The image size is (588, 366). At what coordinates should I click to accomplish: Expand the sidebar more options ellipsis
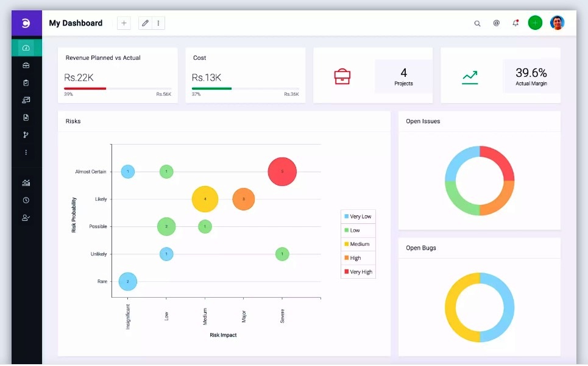[x=26, y=152]
